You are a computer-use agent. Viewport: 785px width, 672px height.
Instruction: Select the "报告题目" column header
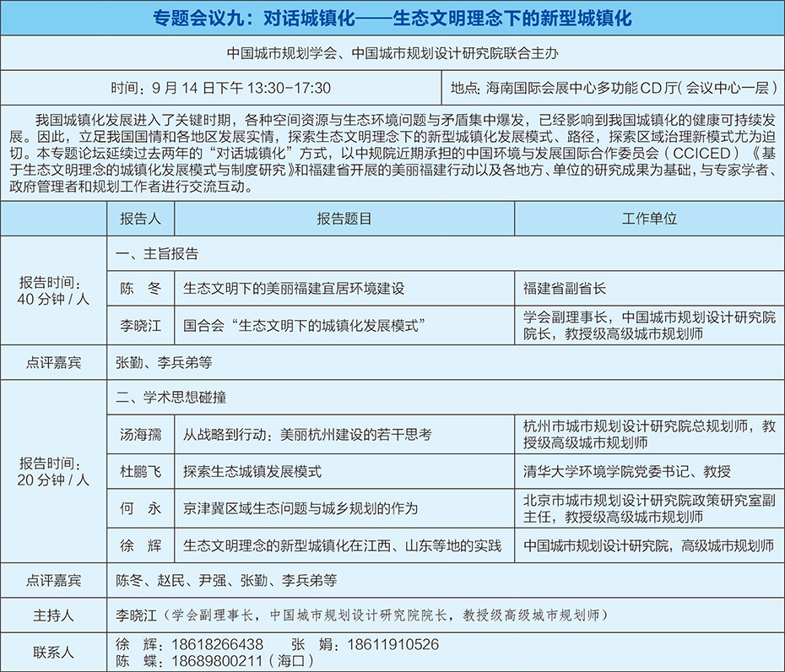coord(344,218)
